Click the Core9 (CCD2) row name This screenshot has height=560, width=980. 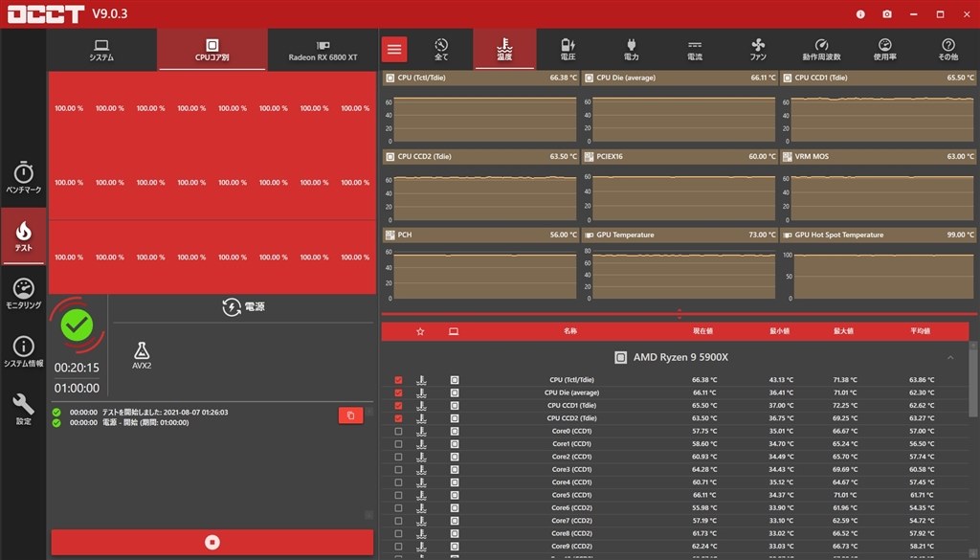(571, 547)
